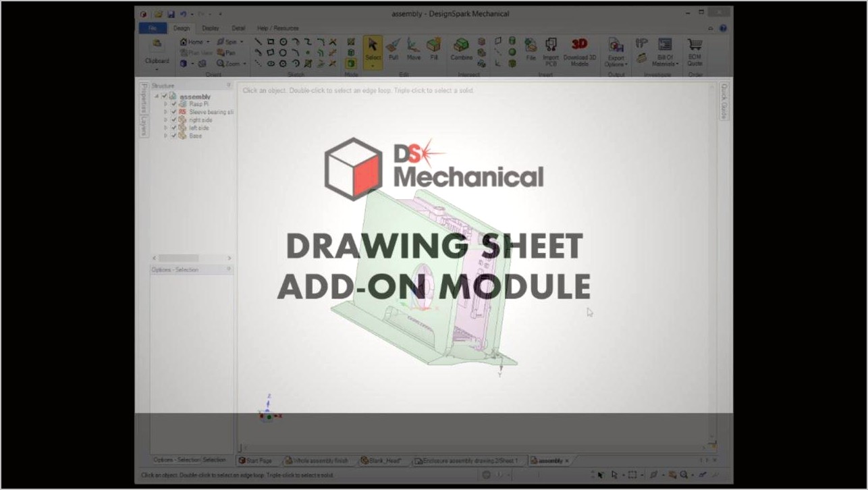The width and height of the screenshot is (868, 490).
Task: Pin the Structure panel
Action: coord(228,86)
